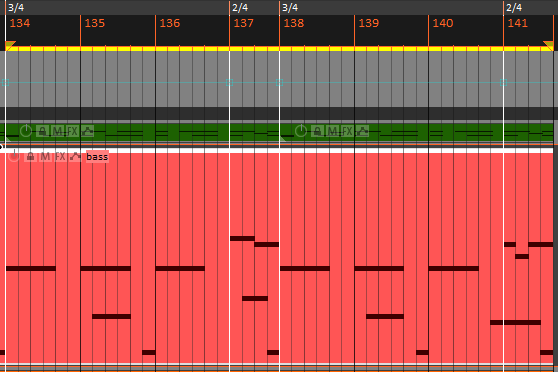Select the tempo envelope point at measure 138

point(280,83)
